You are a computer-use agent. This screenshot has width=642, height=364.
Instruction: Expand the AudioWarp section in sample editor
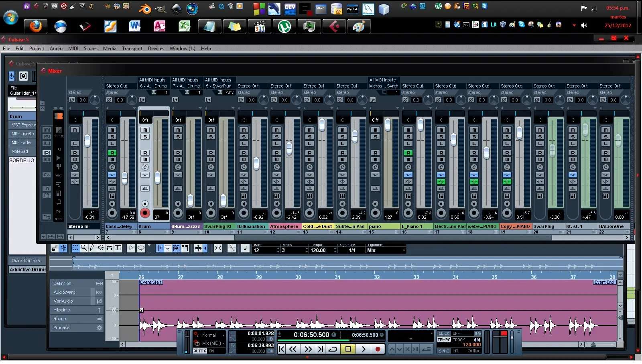pos(77,293)
